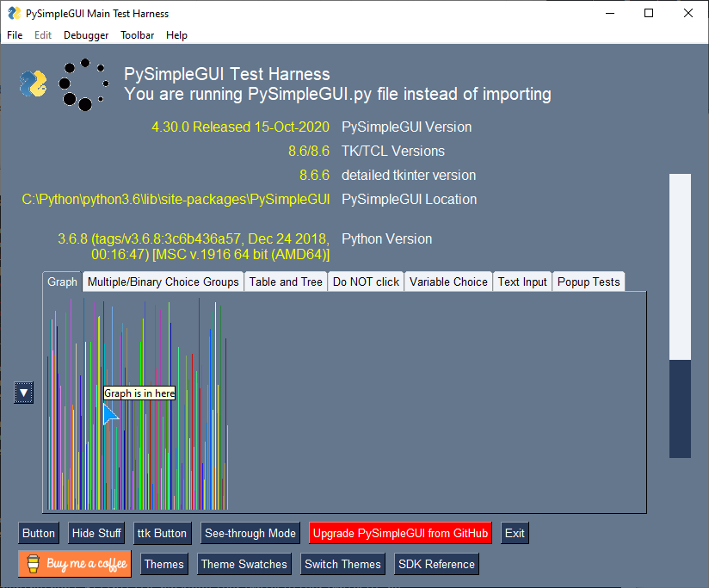The image size is (709, 588).
Task: Toggle Hide Stuff
Action: point(96,533)
